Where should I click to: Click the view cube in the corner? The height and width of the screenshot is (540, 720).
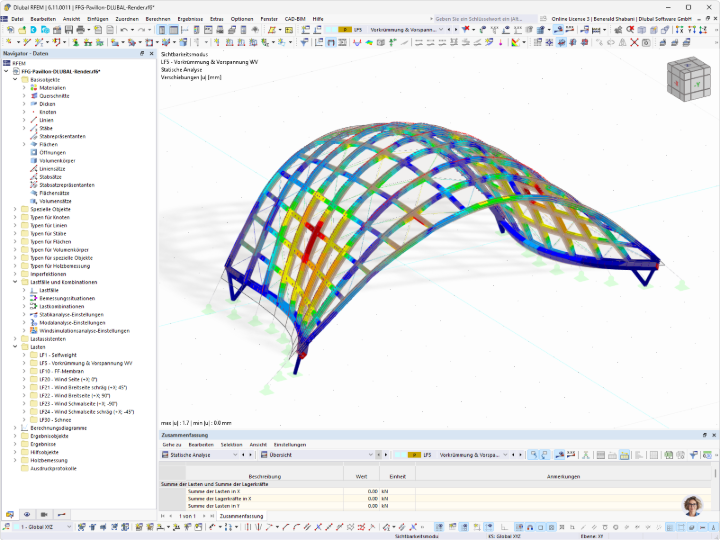[x=688, y=79]
